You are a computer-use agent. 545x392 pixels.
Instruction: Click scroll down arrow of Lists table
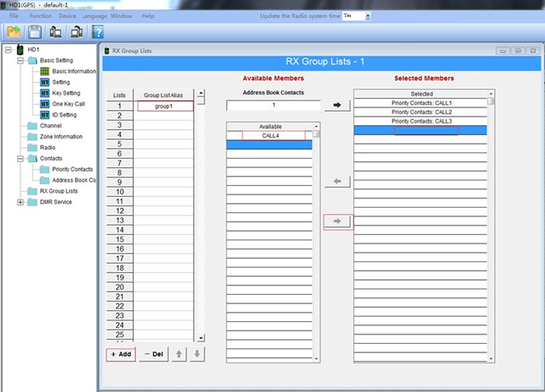click(201, 338)
